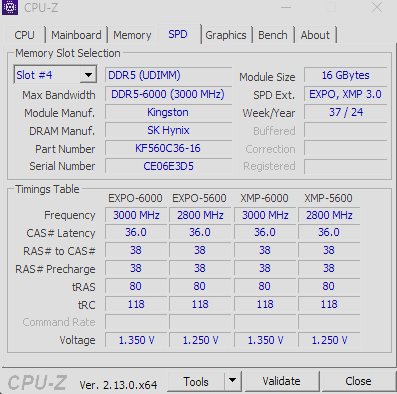Click the XMP-6000 voltage 1.350 V cell
Screen dimensions: 397x394
point(265,340)
